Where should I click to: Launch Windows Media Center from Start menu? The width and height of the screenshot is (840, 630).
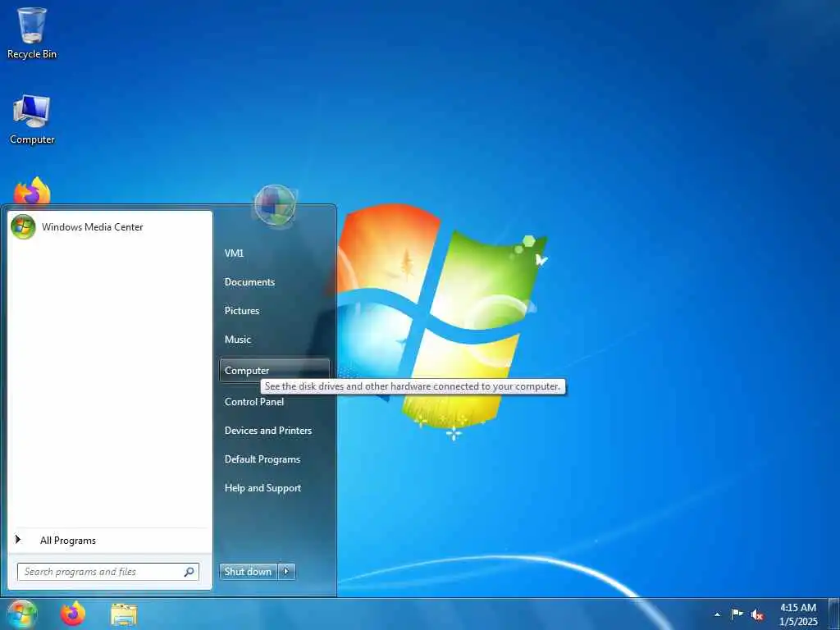110,227
